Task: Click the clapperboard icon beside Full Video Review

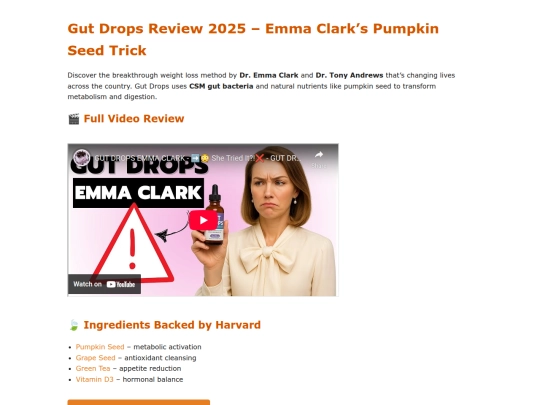Action: pos(74,119)
